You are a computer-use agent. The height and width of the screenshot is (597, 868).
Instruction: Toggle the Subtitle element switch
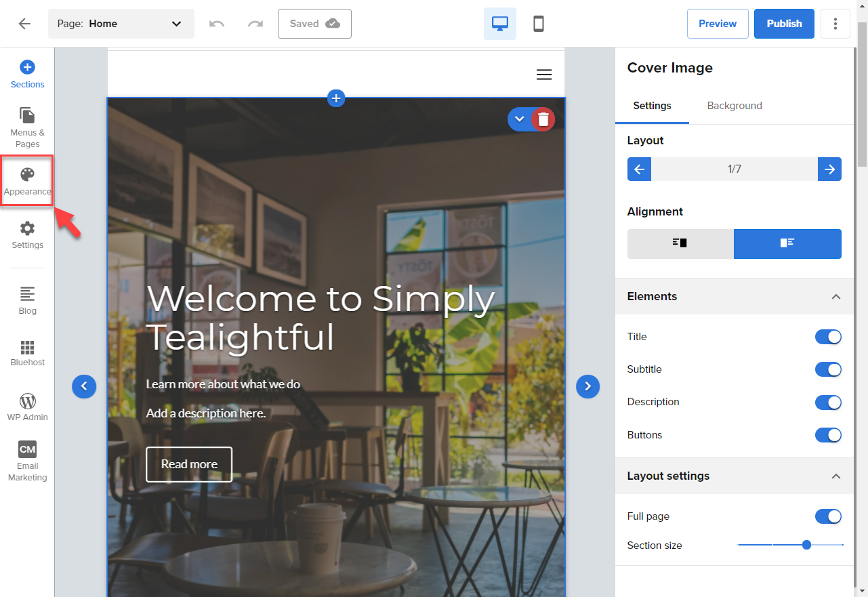[828, 369]
